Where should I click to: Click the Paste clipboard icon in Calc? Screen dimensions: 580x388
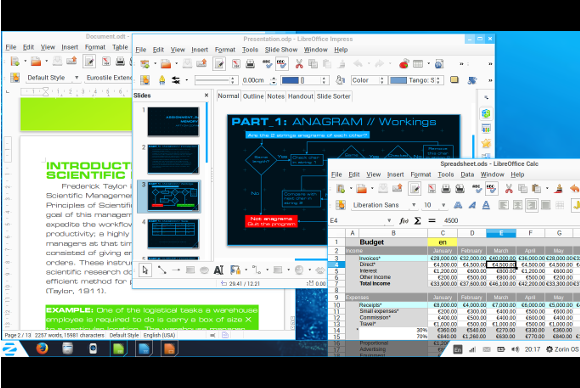(x=536, y=189)
